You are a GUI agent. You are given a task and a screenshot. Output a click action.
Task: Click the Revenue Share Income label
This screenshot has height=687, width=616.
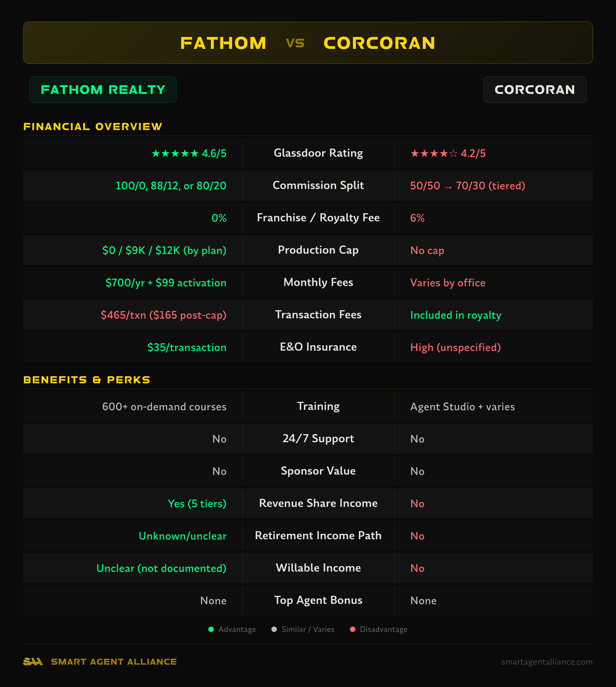318,503
